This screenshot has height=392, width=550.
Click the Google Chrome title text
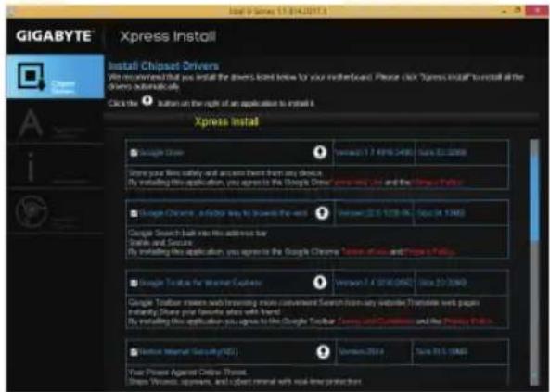224,213
